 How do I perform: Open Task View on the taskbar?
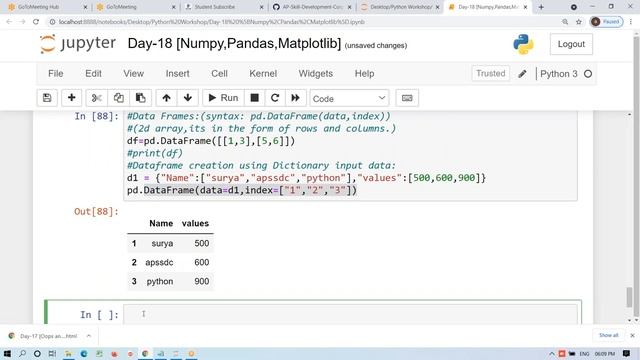52,353
